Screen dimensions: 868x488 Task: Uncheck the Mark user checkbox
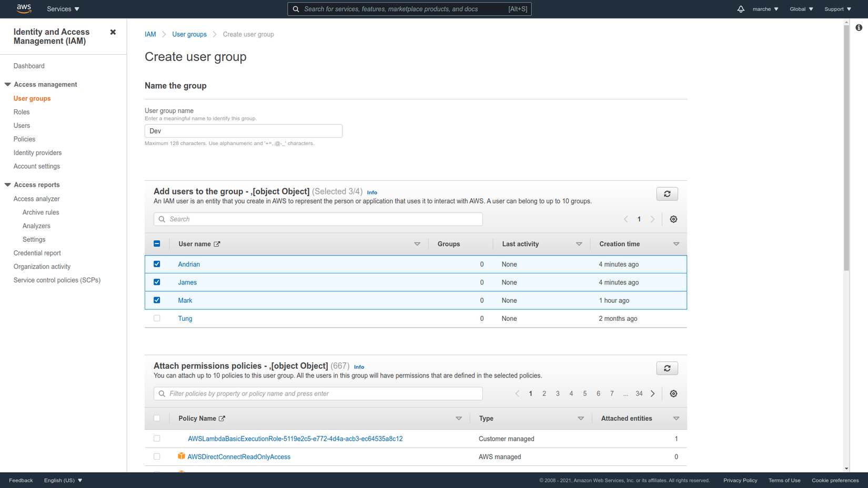point(157,300)
